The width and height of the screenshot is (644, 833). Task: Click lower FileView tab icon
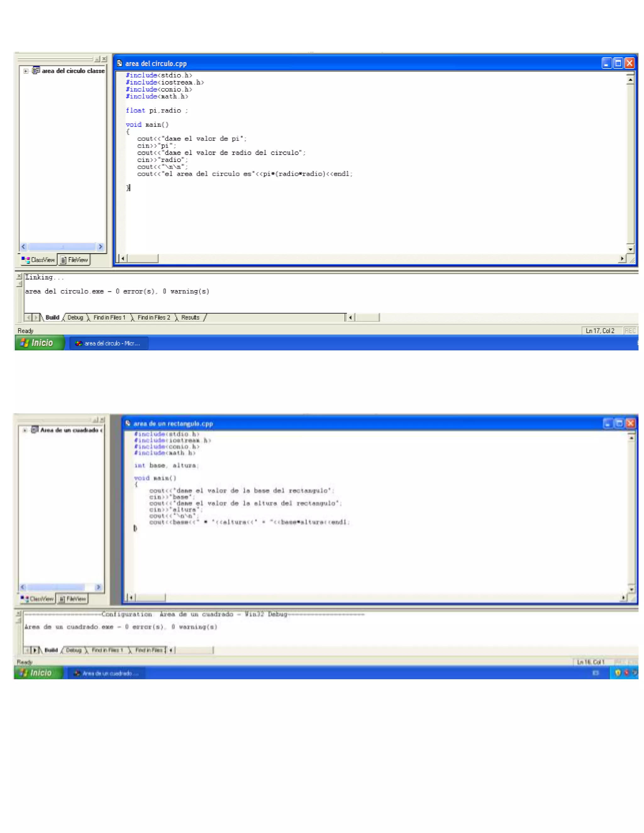62,599
